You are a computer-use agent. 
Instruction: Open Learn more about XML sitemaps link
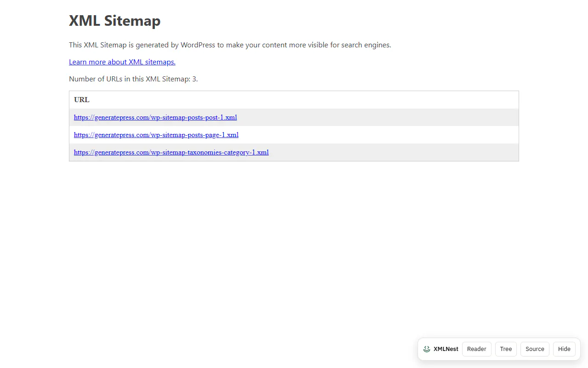[122, 62]
